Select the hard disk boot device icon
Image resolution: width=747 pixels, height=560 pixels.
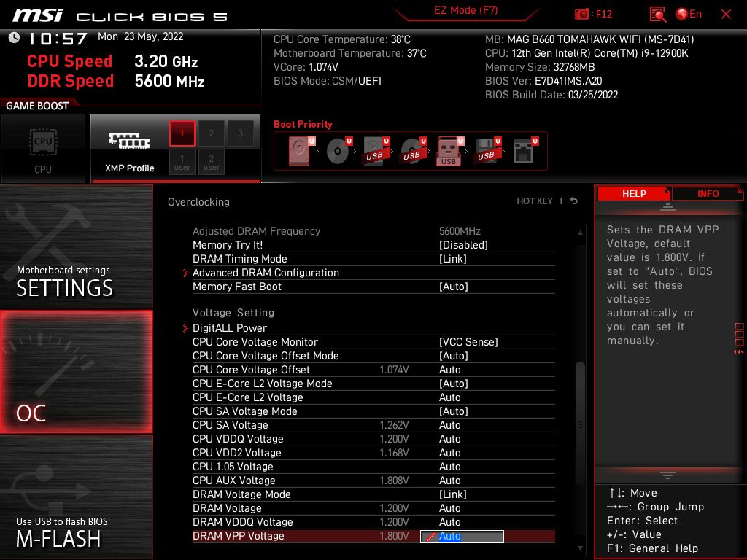pyautogui.click(x=301, y=151)
